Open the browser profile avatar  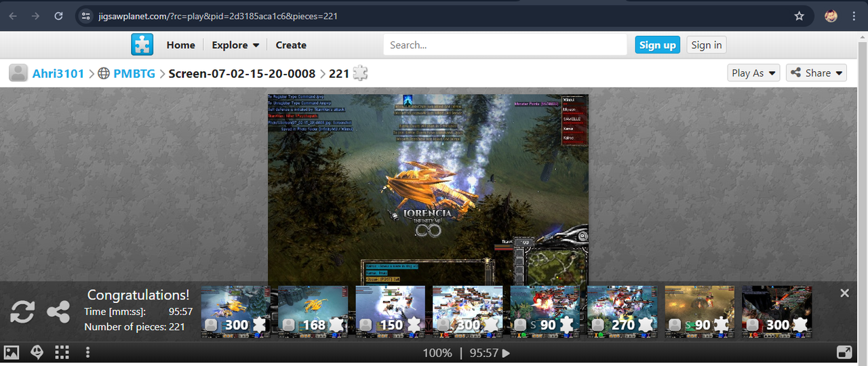pos(831,16)
